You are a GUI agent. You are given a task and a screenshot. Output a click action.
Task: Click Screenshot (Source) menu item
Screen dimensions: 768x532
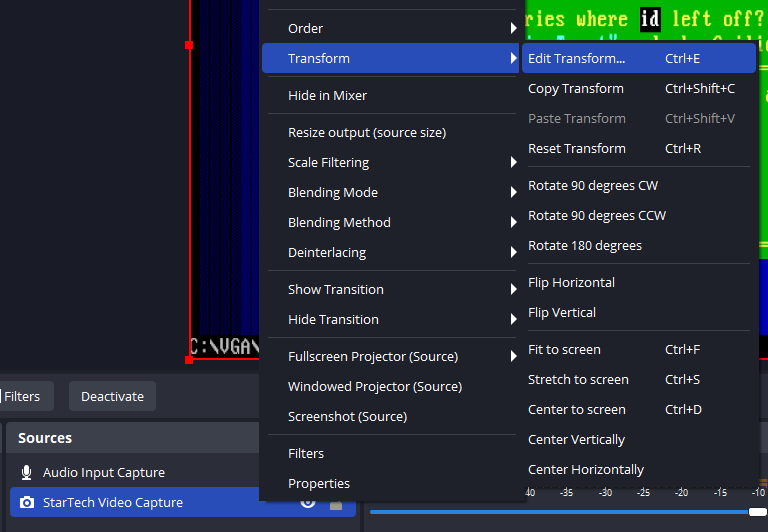click(347, 416)
